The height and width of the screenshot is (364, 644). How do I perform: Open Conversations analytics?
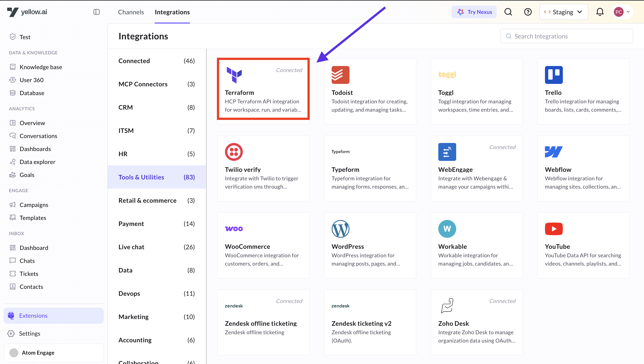(54, 136)
